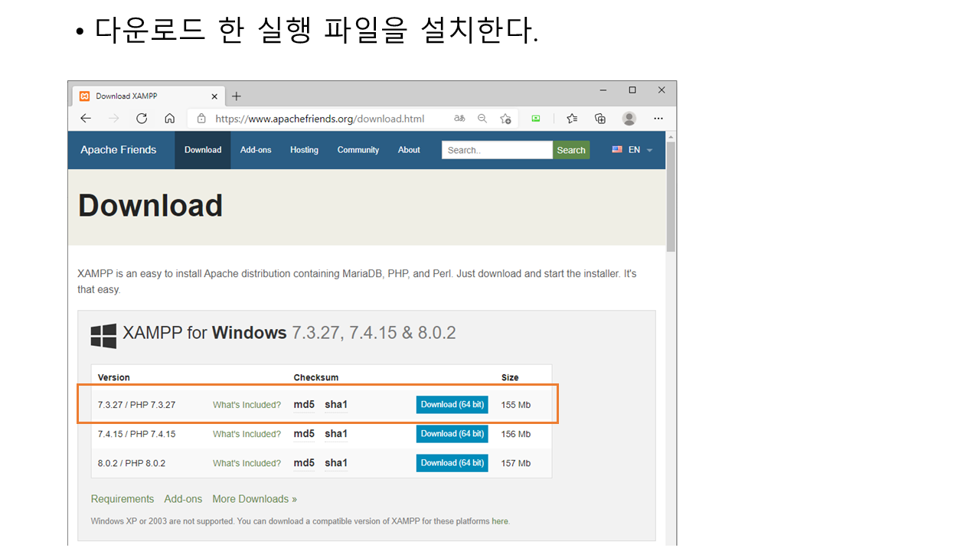
Task: Reload the page with the refresh icon
Action: pyautogui.click(x=142, y=119)
